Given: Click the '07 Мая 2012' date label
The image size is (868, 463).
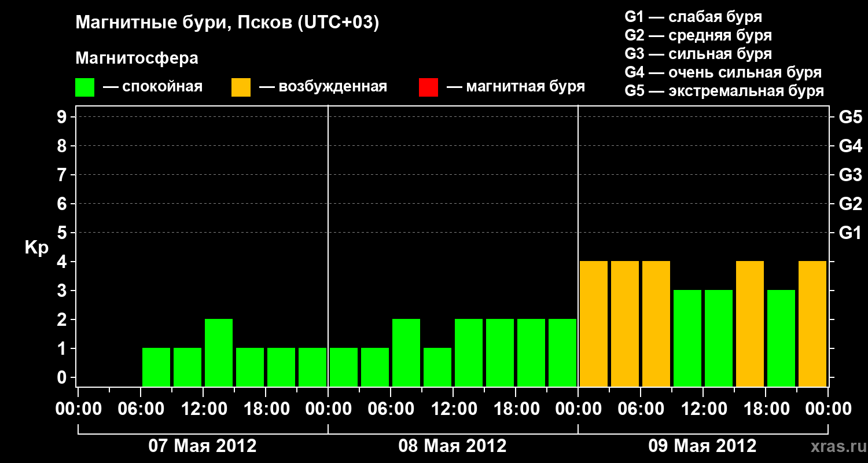Looking at the screenshot, I should click(203, 446).
